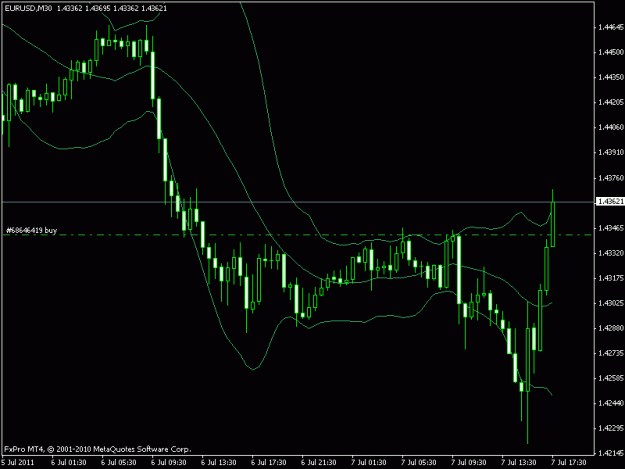The height and width of the screenshot is (469, 625).
Task: Click price scale label 1.42585
Action: 611,378
